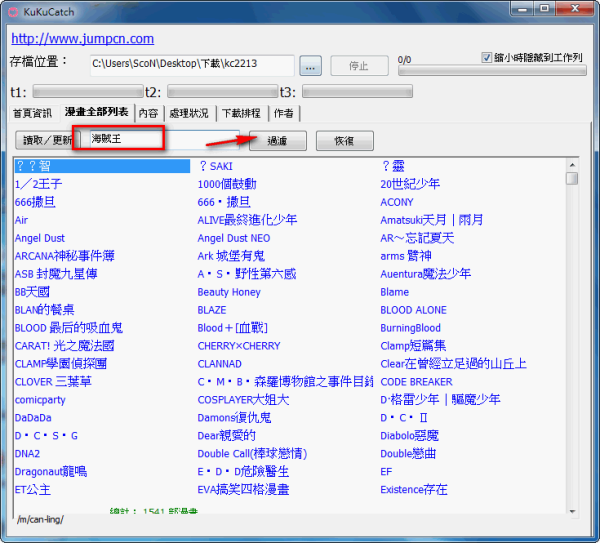
Task: Select 'ET公主' entry
Action: 33,490
